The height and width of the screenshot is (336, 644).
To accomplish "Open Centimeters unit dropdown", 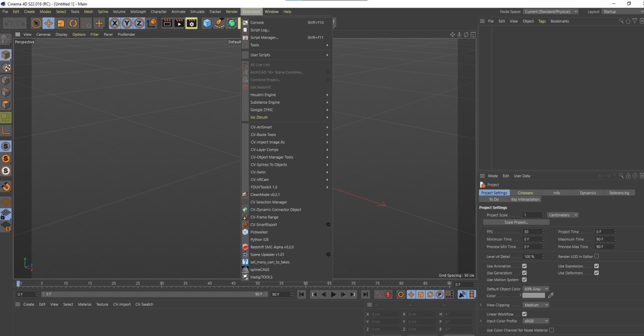I will pos(563,215).
